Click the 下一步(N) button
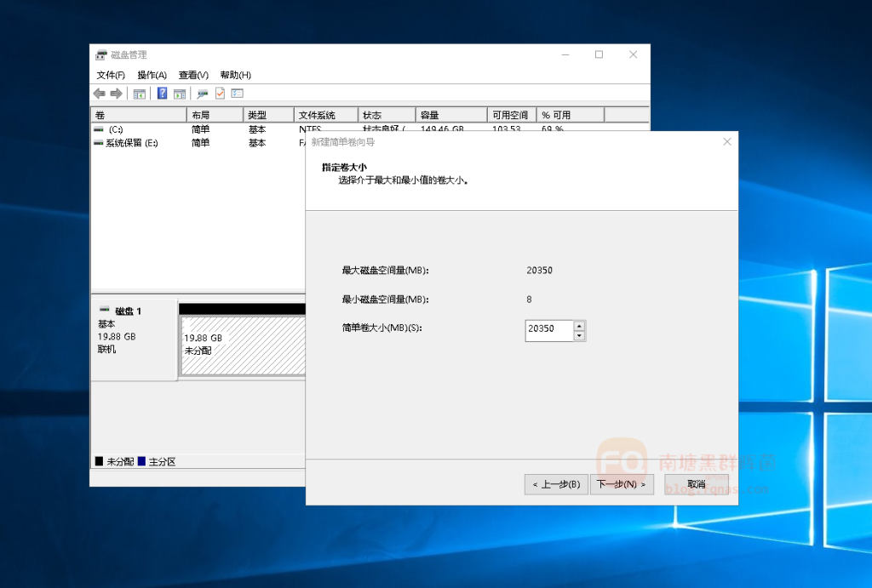The height and width of the screenshot is (588, 872). [622, 484]
